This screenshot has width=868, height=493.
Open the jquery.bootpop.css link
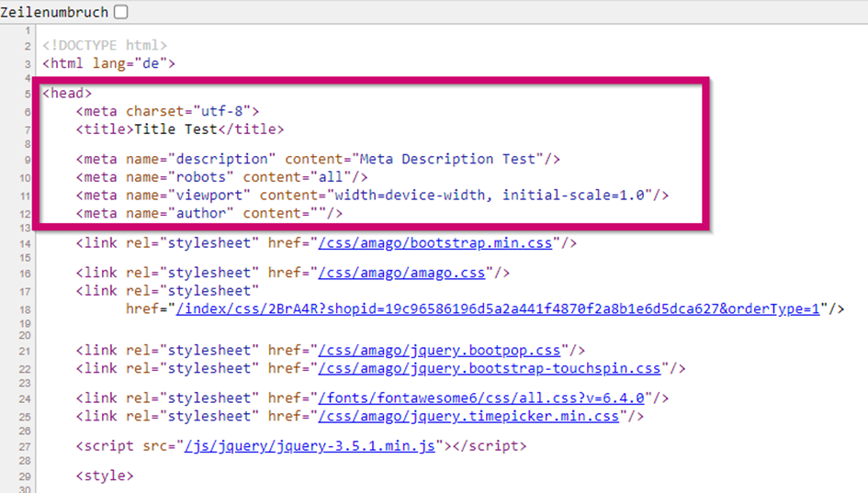click(440, 351)
